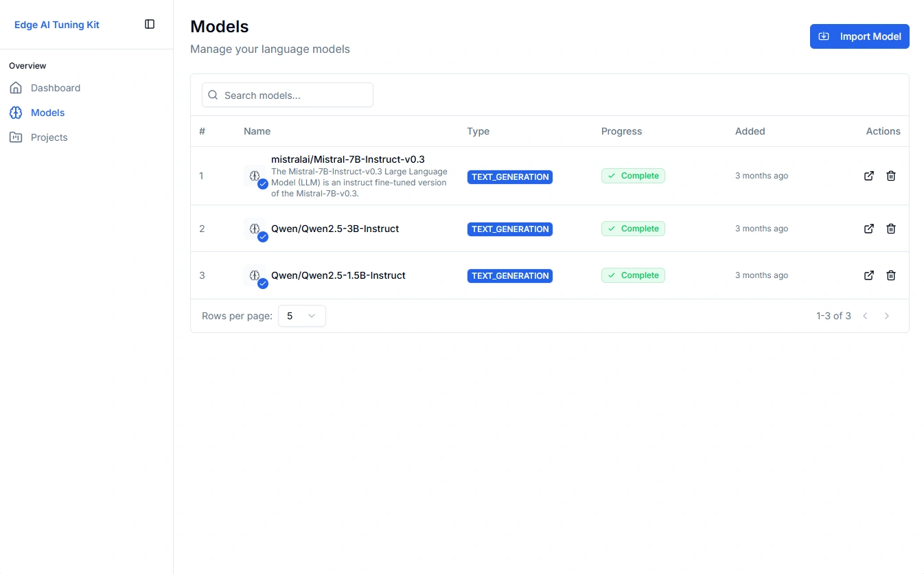The height and width of the screenshot is (574, 924).
Task: Delete the Qwen/Qwen2.5-1.5B-Instruct model
Action: pos(890,275)
